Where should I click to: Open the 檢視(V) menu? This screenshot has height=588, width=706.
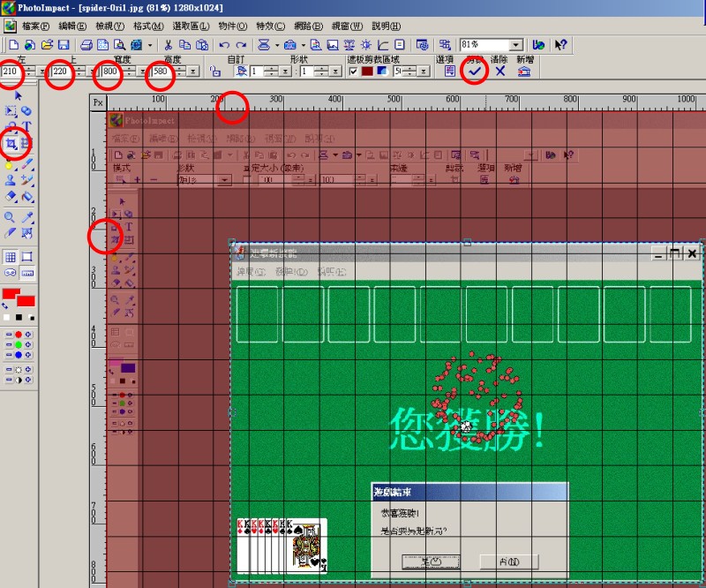click(109, 26)
